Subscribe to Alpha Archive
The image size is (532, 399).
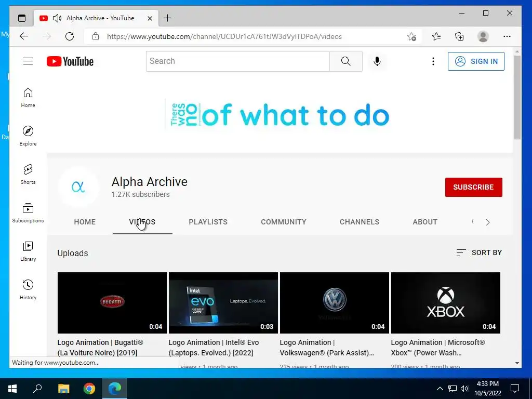(474, 187)
